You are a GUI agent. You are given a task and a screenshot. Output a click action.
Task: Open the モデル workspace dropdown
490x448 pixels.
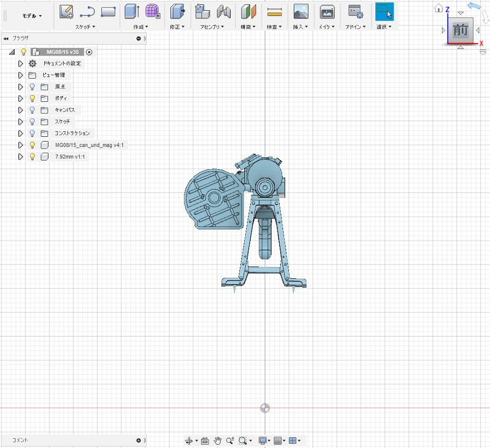[32, 16]
